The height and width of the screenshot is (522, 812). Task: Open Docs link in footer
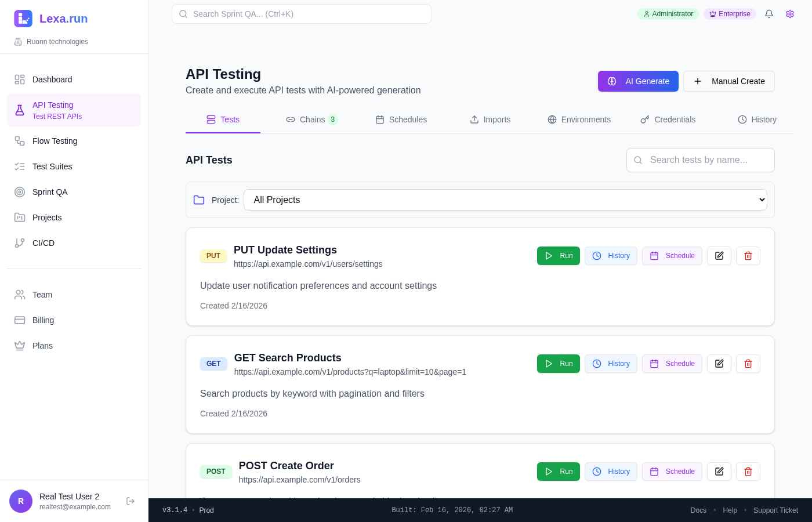click(x=698, y=510)
